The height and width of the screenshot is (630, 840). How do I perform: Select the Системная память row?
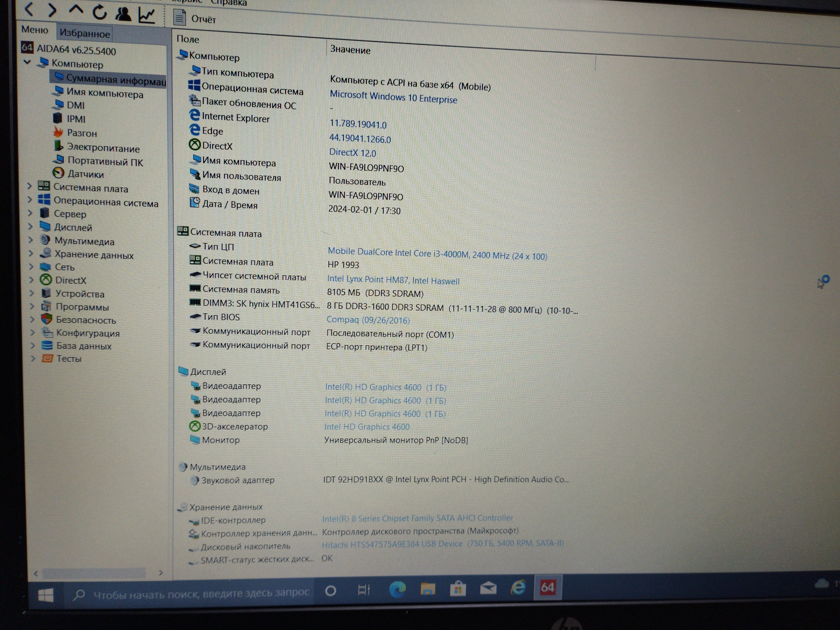pyautogui.click(x=306, y=291)
